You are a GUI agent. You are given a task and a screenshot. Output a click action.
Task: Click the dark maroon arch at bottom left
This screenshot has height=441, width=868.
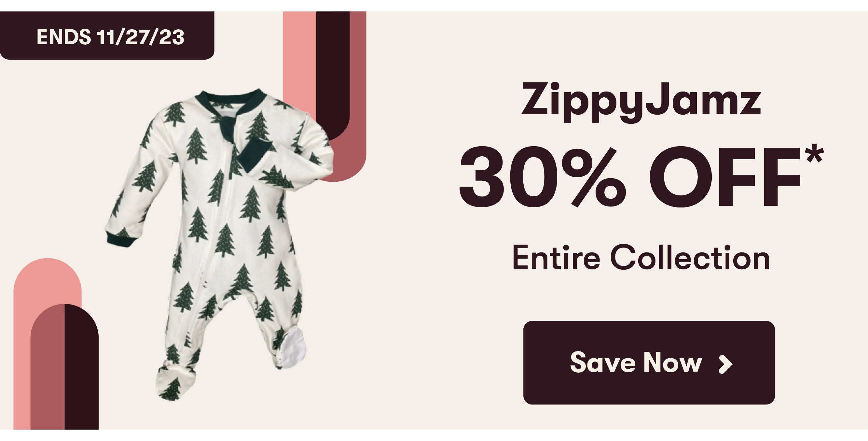point(82,367)
